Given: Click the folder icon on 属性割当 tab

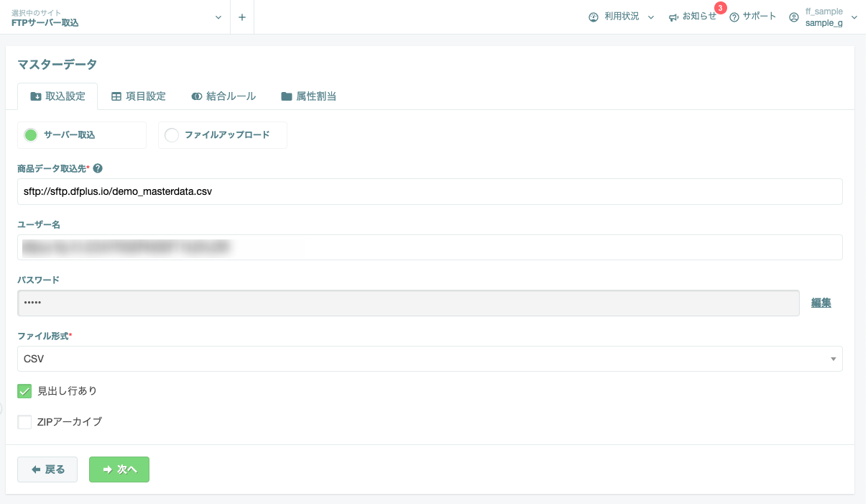Looking at the screenshot, I should tap(287, 96).
